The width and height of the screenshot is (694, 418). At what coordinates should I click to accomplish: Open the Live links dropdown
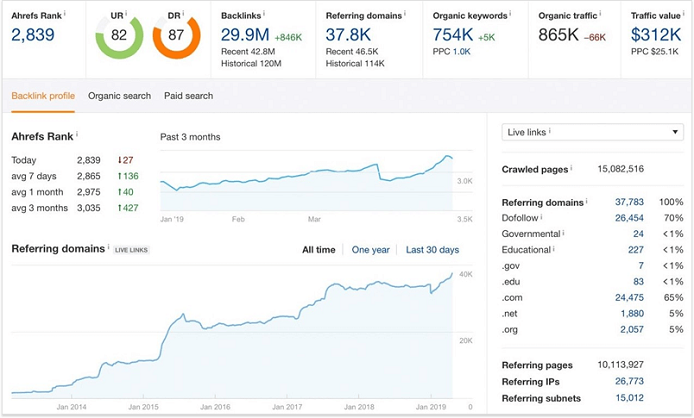tap(592, 132)
